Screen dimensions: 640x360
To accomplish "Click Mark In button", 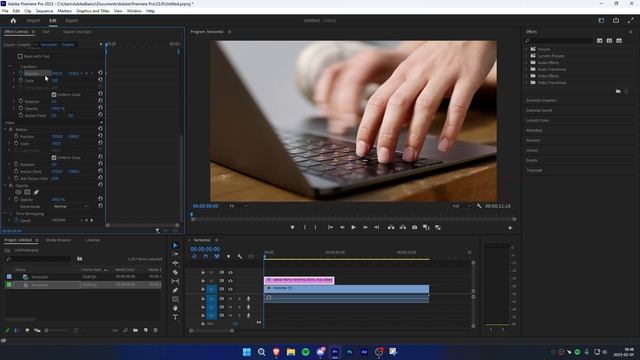I will coord(304,227).
